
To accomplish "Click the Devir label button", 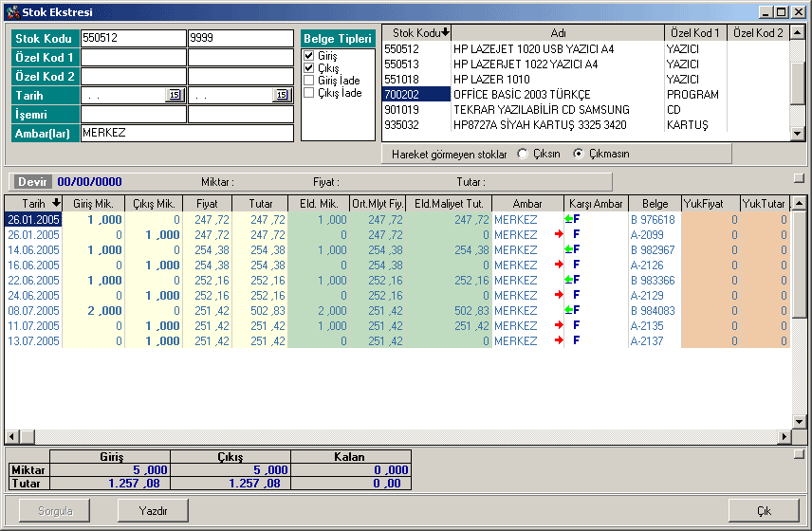I will 32,182.
